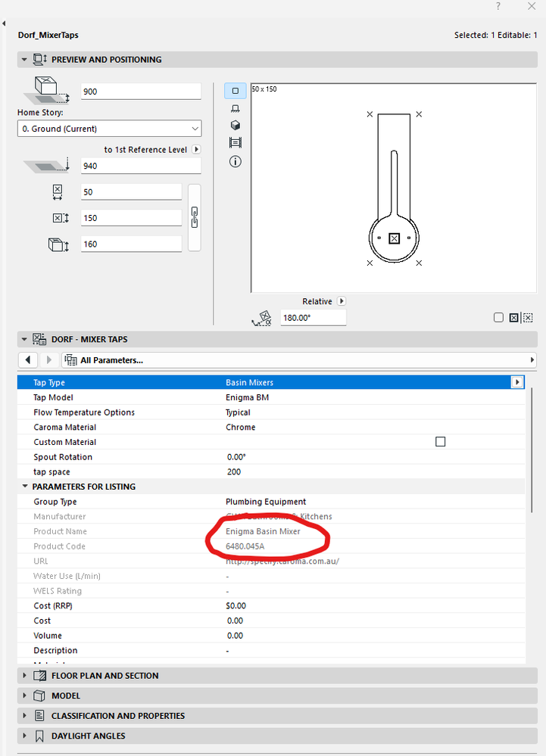Close the object settings dialog
The height and width of the screenshot is (756, 546).
point(532,6)
